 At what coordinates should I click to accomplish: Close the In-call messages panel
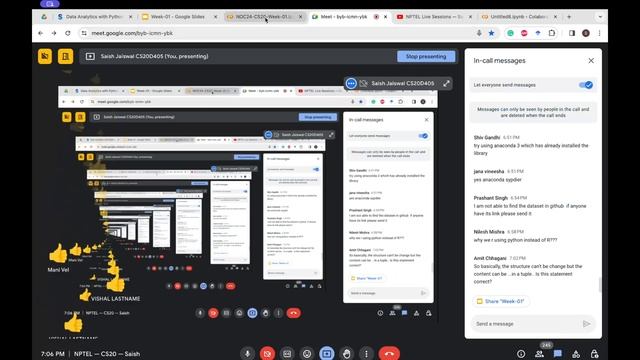tap(591, 60)
